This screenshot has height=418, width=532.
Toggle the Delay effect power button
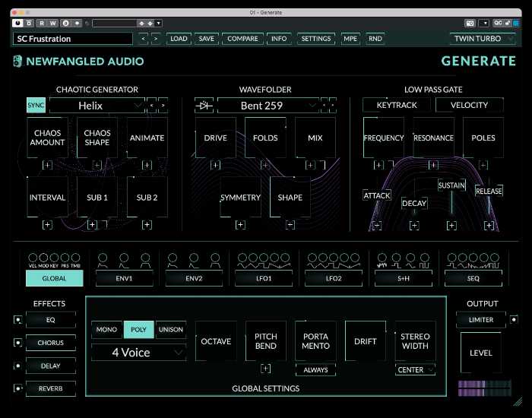18,366
